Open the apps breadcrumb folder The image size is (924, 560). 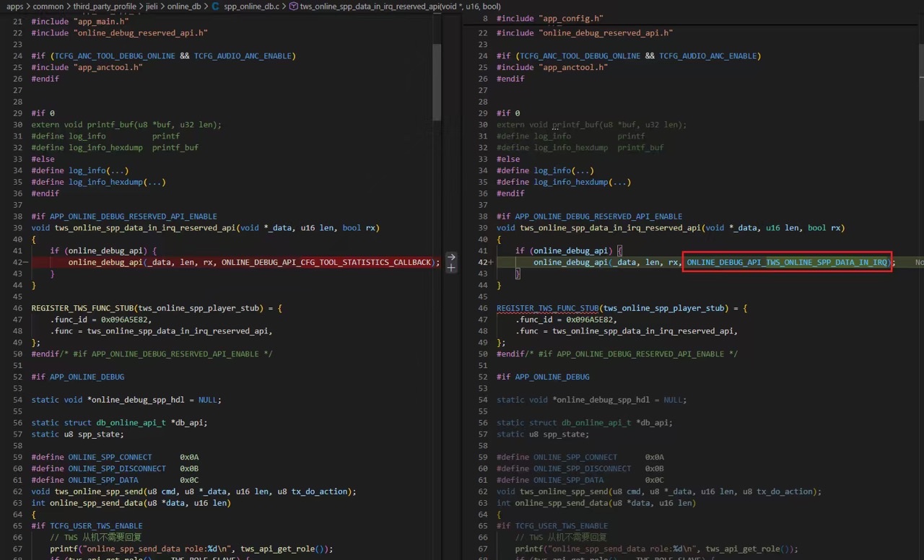point(15,6)
